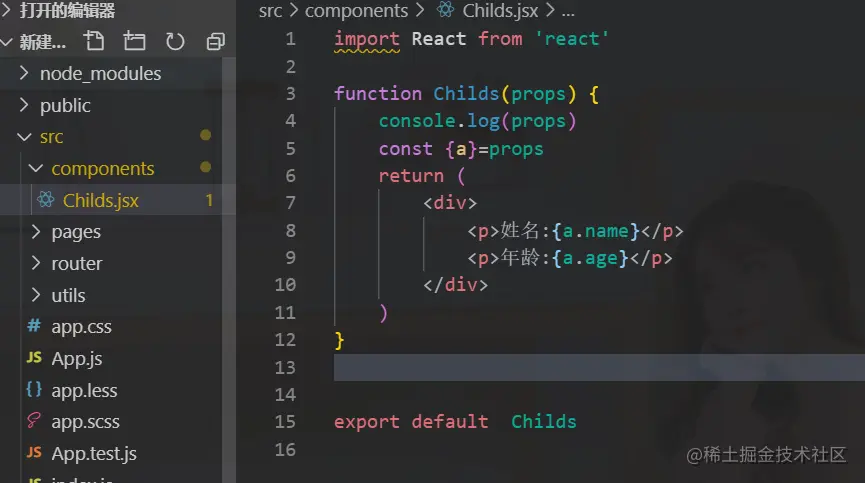
Task: Open the app.less file
Action: click(x=84, y=390)
